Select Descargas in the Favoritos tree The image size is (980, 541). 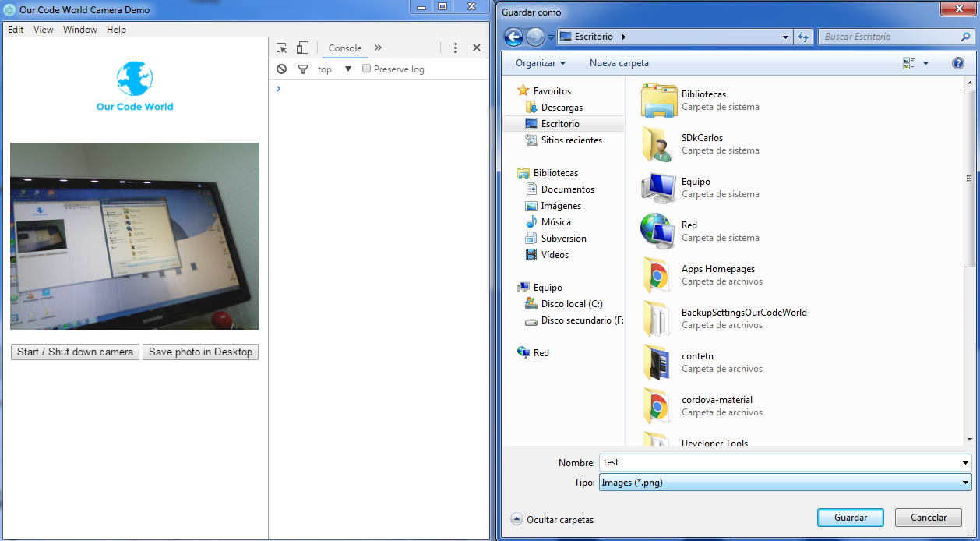[562, 108]
